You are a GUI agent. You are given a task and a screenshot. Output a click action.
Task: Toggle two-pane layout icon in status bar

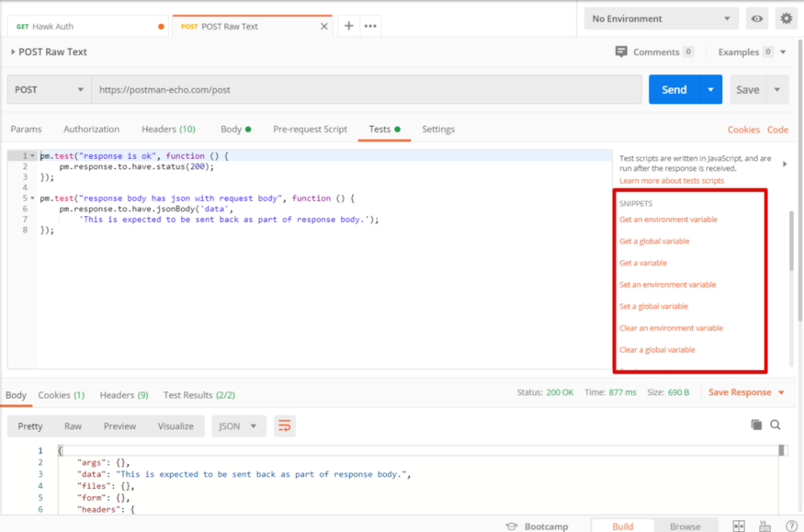click(739, 526)
